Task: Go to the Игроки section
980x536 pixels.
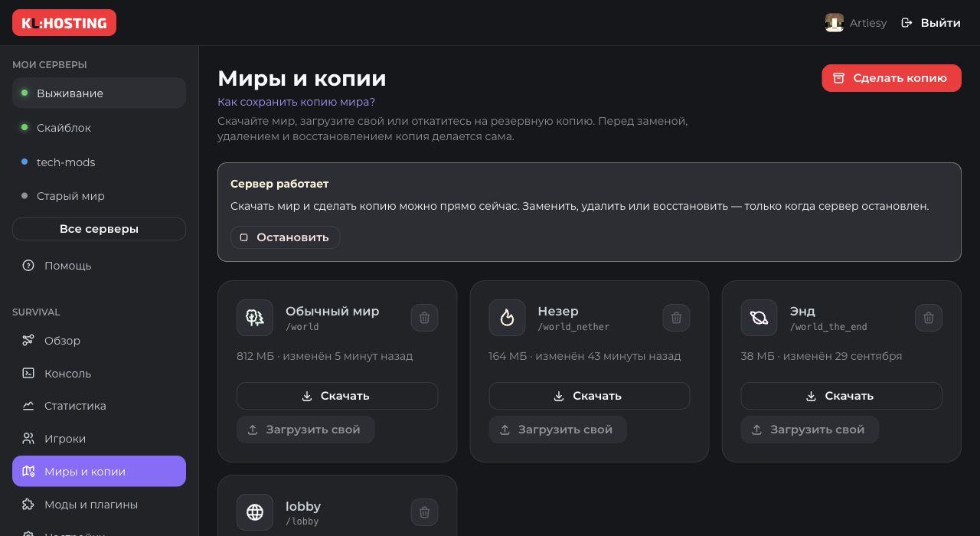Action: pos(99,439)
